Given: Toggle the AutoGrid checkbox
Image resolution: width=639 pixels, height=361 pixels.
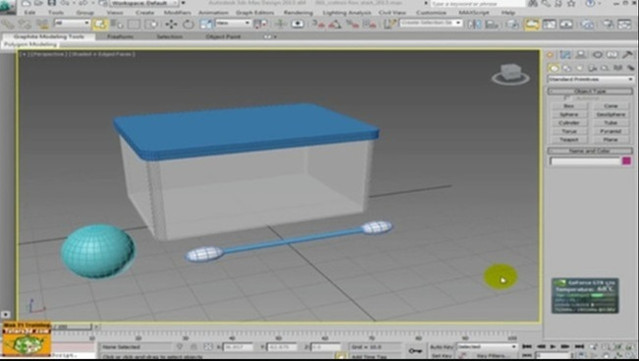Looking at the screenshot, I should 566,98.
